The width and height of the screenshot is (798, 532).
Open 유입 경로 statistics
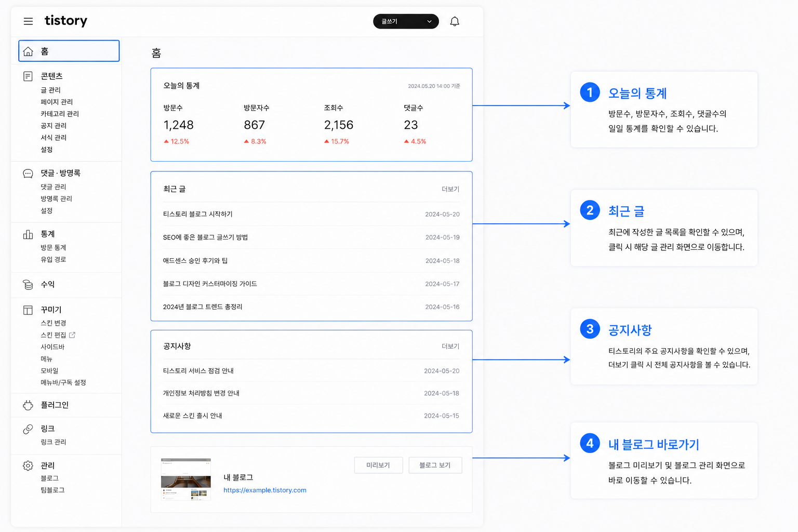tap(54, 260)
